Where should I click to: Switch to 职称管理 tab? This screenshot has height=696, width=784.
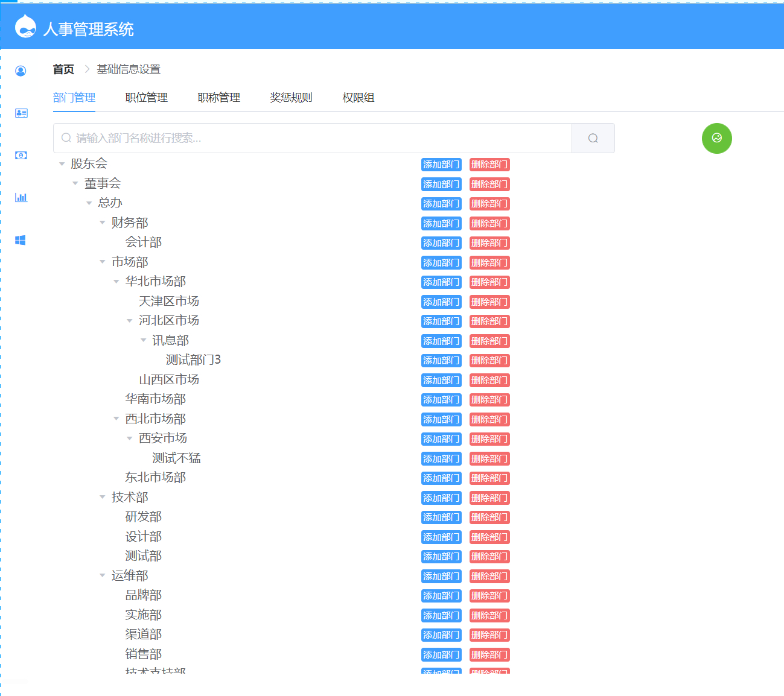click(x=219, y=98)
